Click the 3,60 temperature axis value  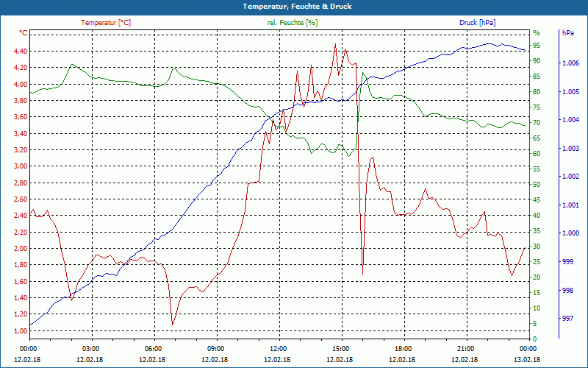coord(21,117)
